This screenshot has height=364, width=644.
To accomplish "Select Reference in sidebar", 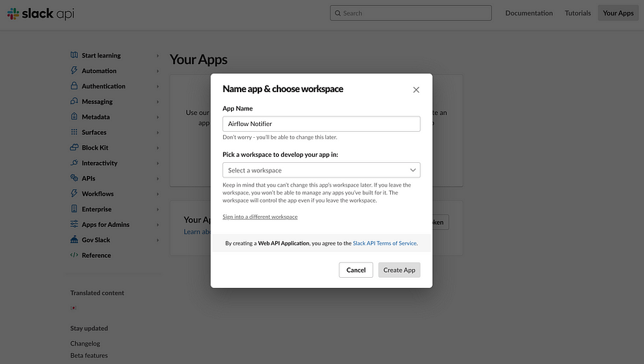I will click(96, 256).
